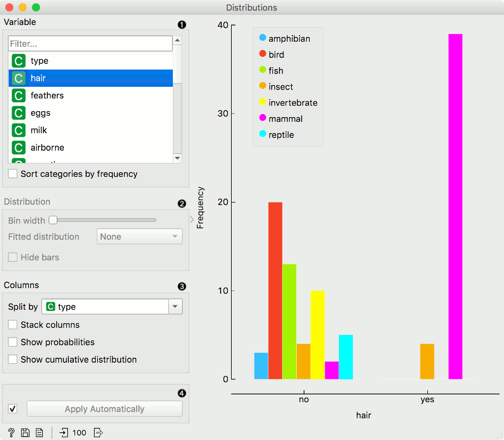
Task: Toggle the Hide bars checkbox
Action: coord(13,257)
